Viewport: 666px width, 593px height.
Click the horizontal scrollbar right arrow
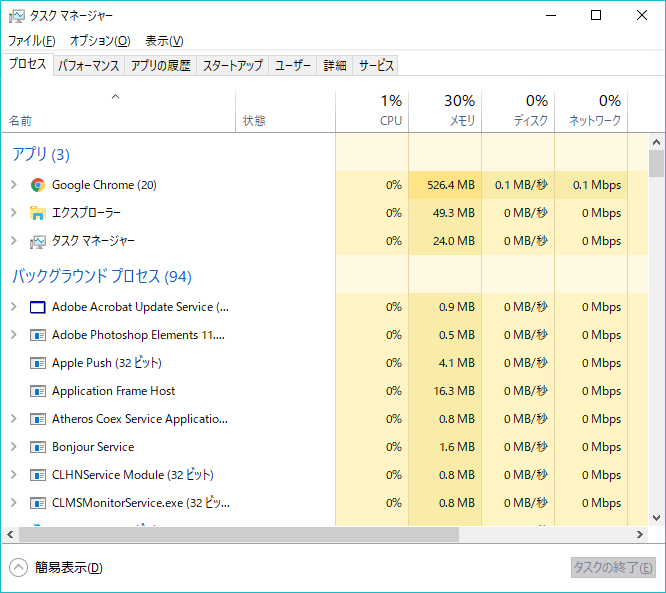coord(640,534)
